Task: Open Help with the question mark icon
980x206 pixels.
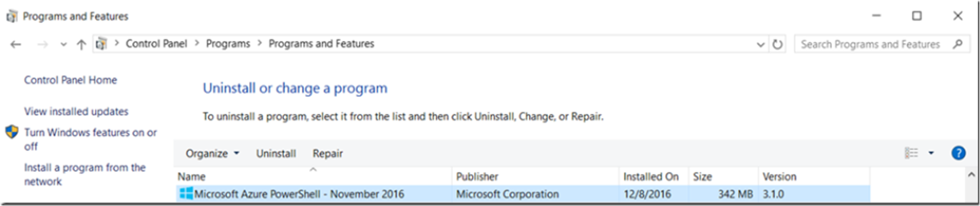Action: (958, 153)
